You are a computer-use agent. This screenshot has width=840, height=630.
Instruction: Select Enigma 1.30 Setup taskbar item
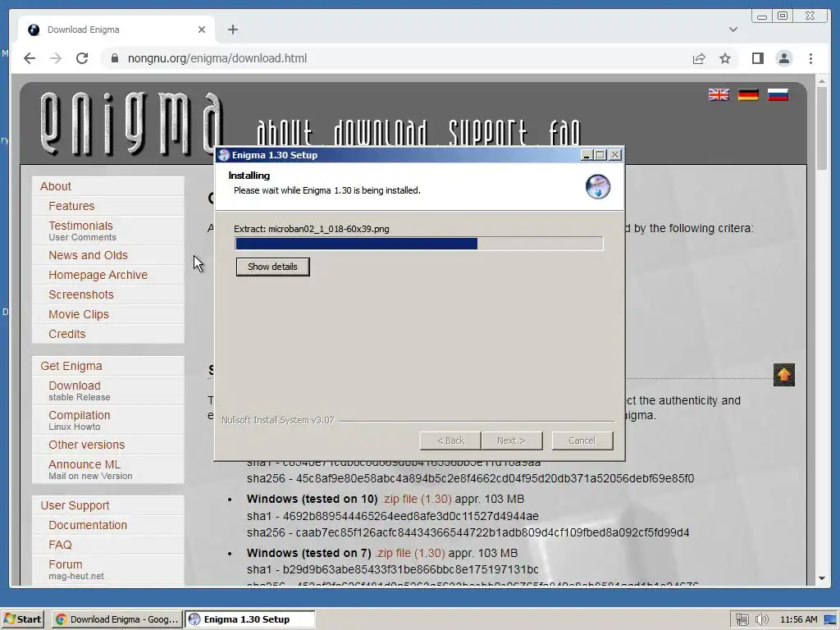click(x=250, y=619)
